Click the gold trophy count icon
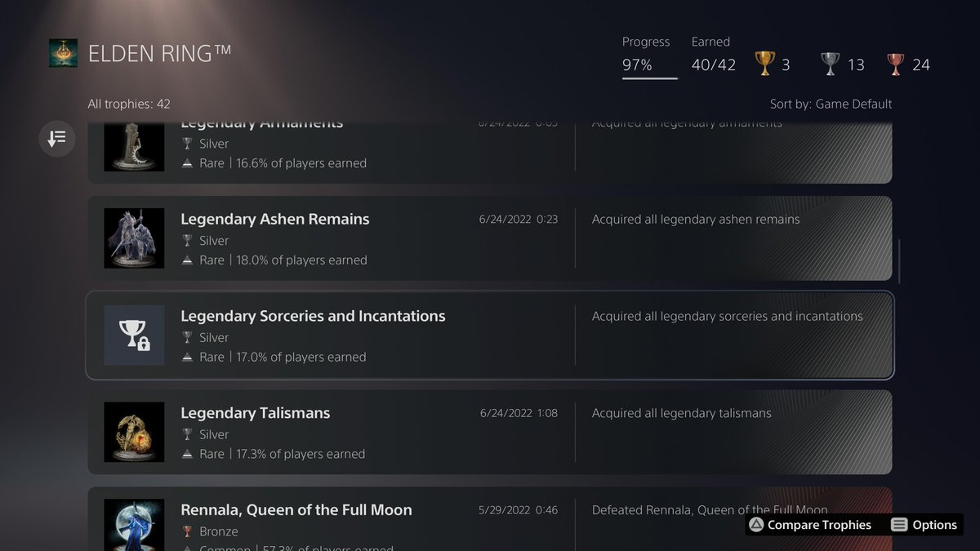This screenshot has width=980, height=551. [x=765, y=64]
